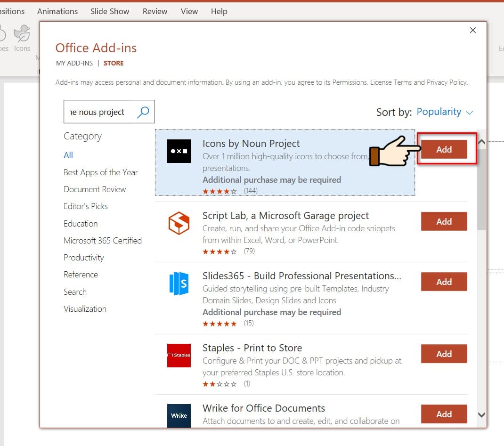Screen dimensions: 504x446
Task: Add the Wrike for Office Documents add-in
Action: [444, 414]
